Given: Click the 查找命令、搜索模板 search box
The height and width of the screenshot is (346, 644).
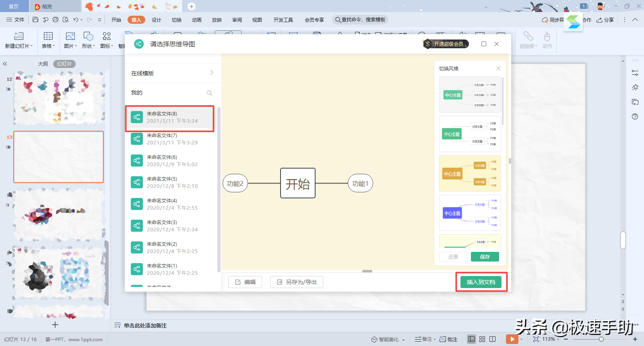Looking at the screenshot, I should click(360, 20).
